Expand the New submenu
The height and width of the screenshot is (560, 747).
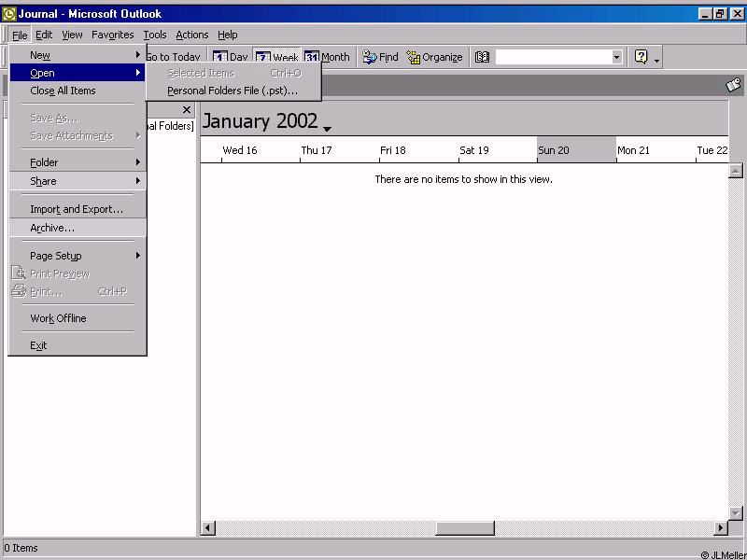(78, 55)
